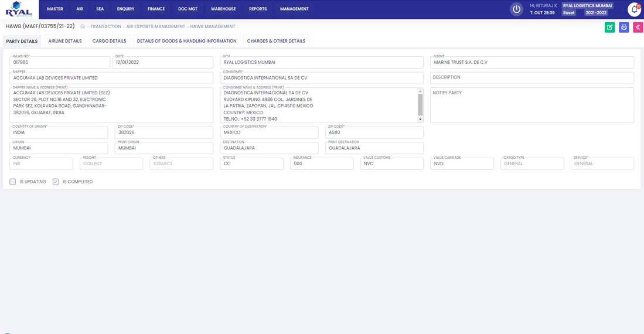The image size is (644, 334).
Task: Click the Value Customs field
Action: 392,163
